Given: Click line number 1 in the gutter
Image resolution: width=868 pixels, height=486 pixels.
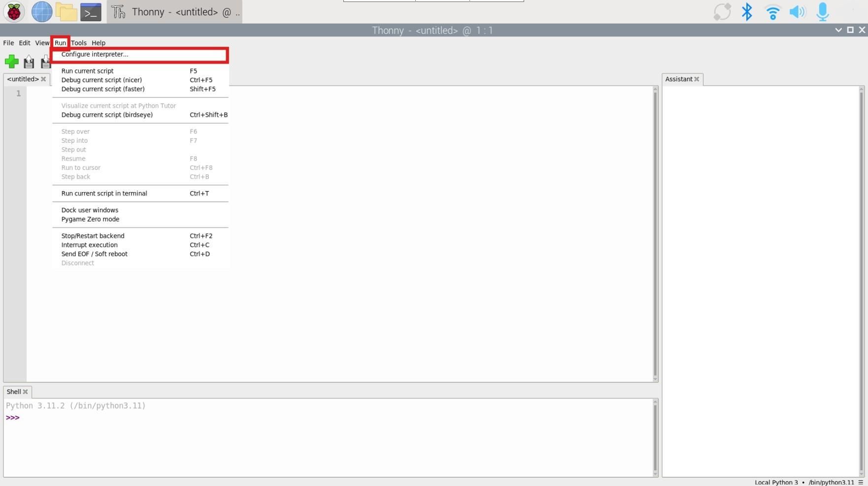Looking at the screenshot, I should [x=18, y=94].
